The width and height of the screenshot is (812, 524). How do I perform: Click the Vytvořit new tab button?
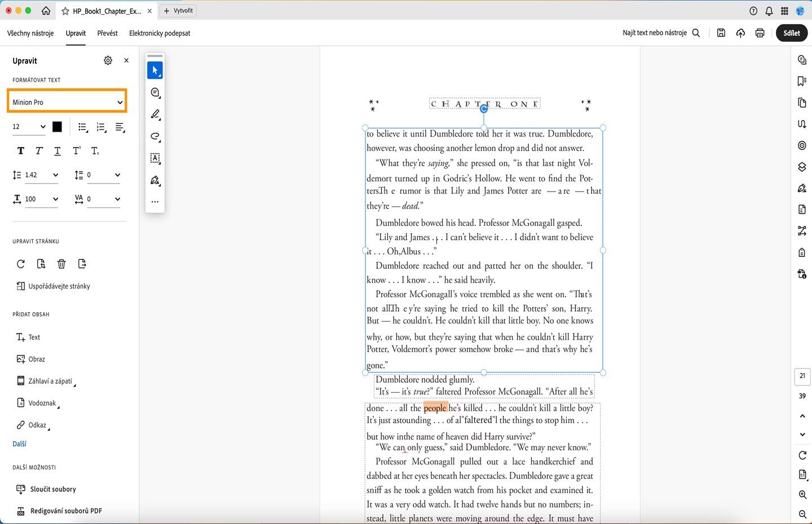(179, 11)
